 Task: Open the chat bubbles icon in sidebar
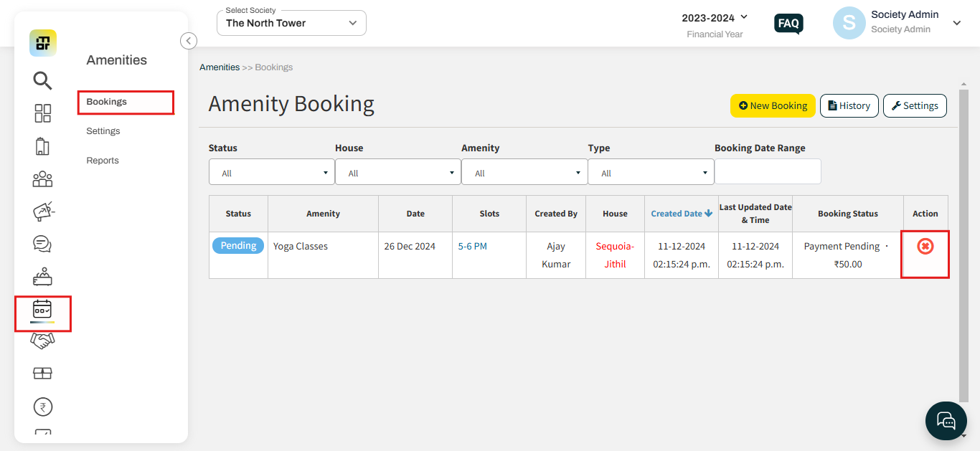[43, 245]
